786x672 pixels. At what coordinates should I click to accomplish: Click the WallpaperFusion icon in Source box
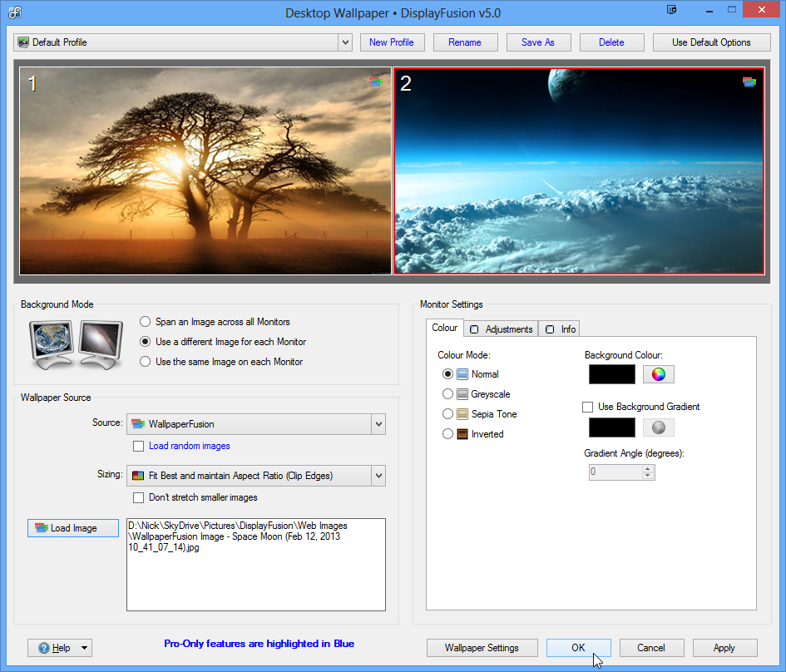138,424
